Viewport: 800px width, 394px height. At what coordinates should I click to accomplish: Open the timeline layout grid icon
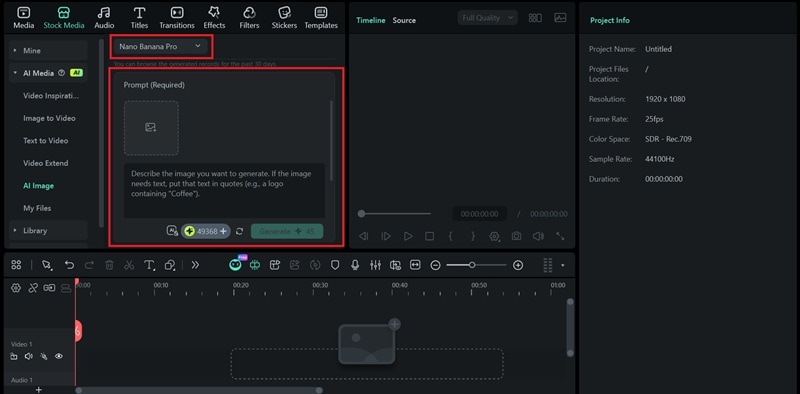(16, 265)
